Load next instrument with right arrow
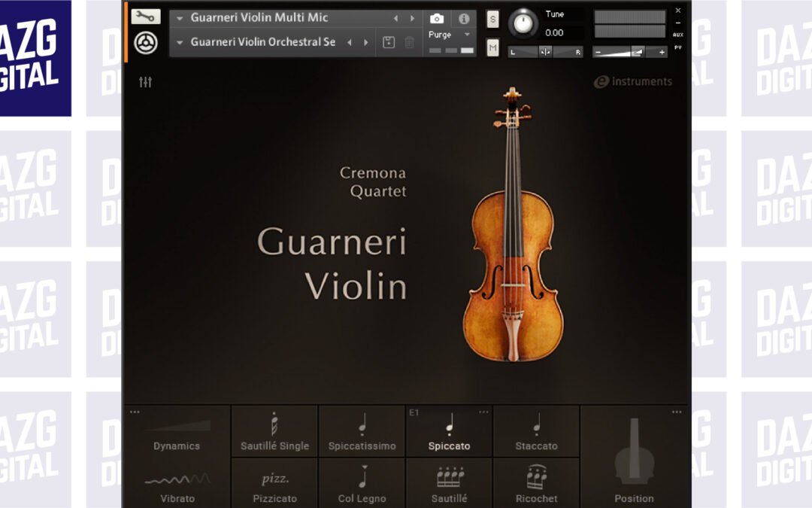 pos(412,18)
